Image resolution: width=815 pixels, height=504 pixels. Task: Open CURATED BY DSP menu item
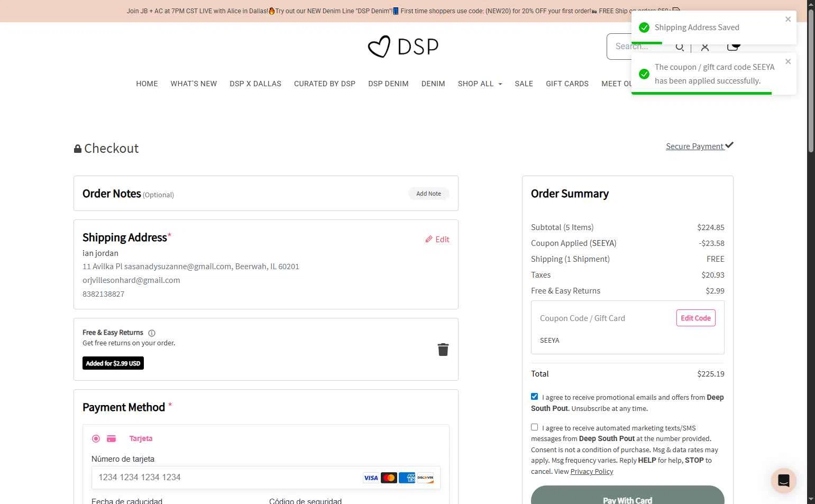tap(325, 84)
